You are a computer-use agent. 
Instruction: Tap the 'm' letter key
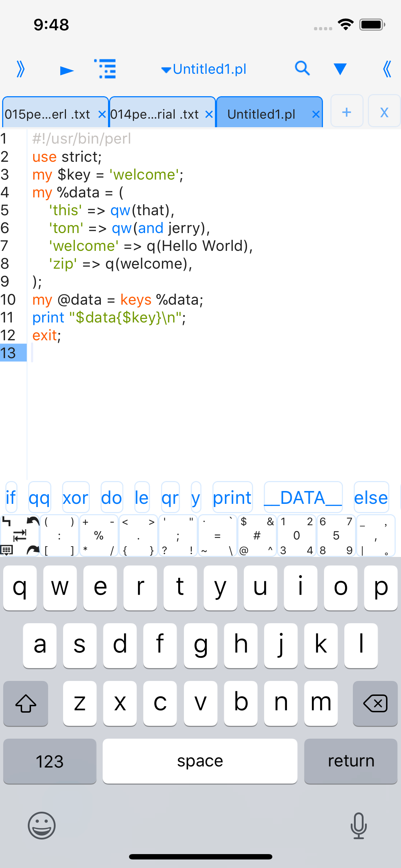tap(321, 703)
